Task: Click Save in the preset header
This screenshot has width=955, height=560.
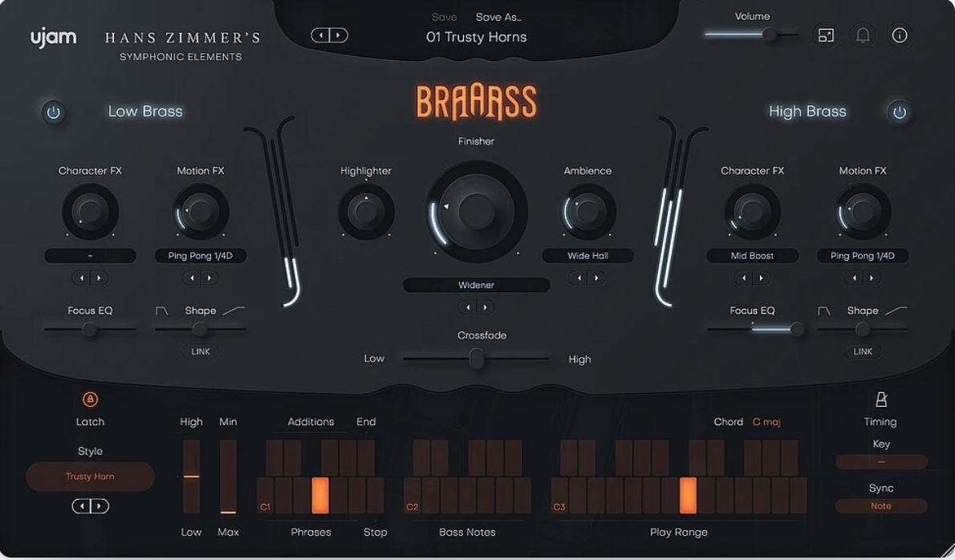Action: 444,17
